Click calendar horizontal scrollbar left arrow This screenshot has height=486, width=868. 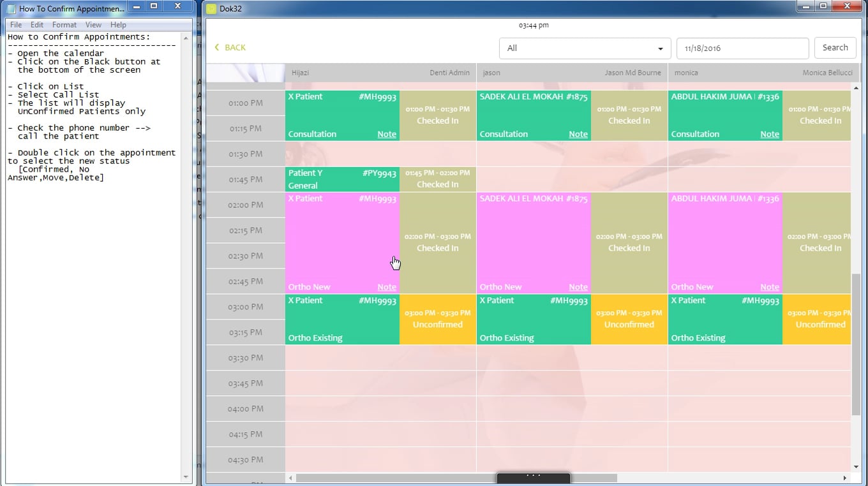point(291,478)
